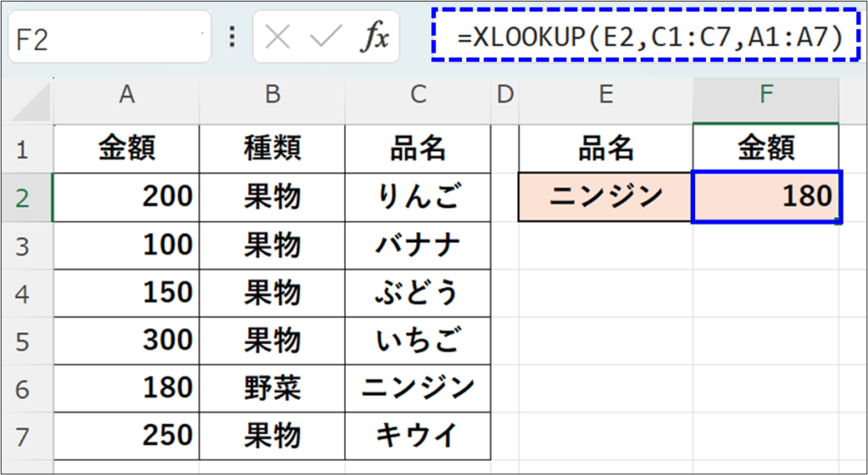Click cell E2 containing ニンジン
868x475 pixels.
(x=605, y=197)
